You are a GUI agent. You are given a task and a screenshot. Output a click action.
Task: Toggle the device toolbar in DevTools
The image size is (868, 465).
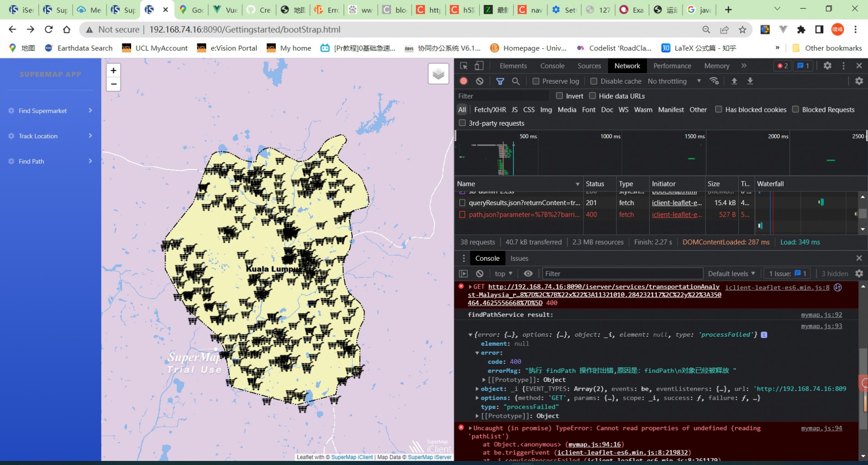pyautogui.click(x=479, y=66)
